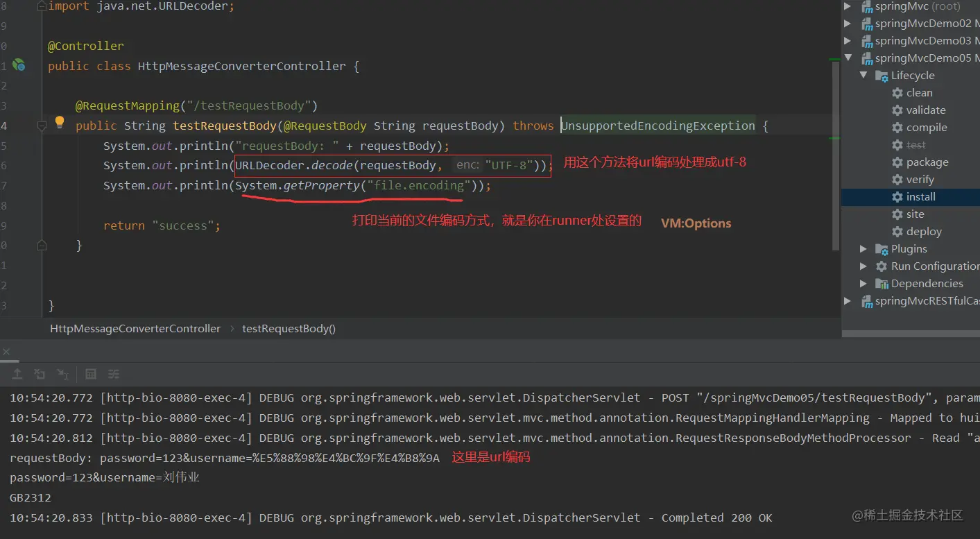Click the Spring bean gutter icon beside the class declaration

pos(19,65)
